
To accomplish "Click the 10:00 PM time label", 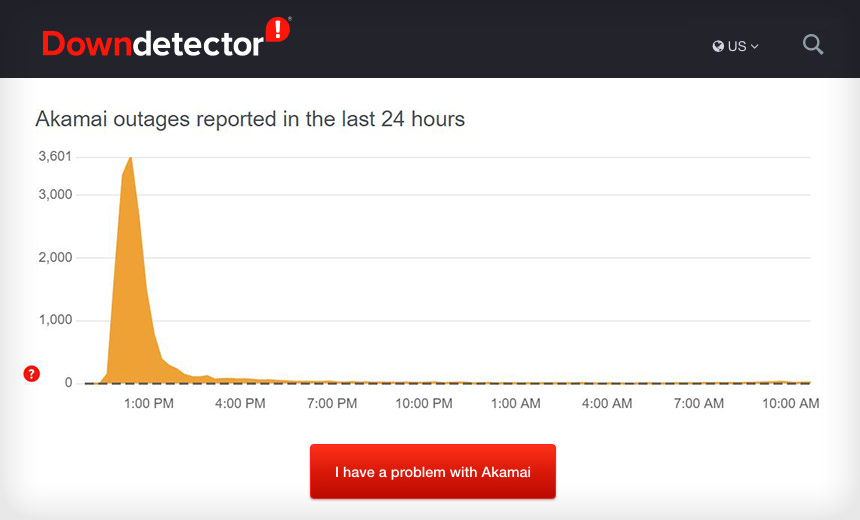I will [x=424, y=404].
